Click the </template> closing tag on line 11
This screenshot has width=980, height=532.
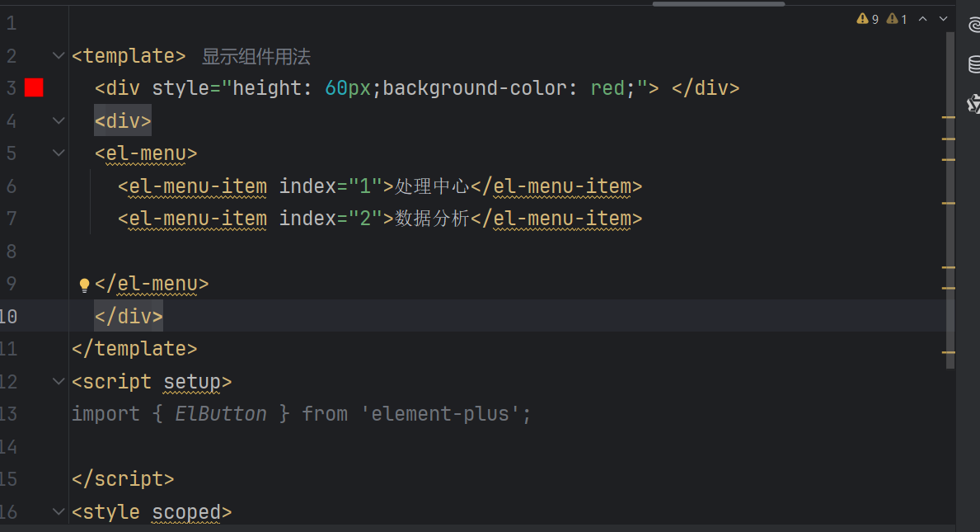[x=134, y=348]
